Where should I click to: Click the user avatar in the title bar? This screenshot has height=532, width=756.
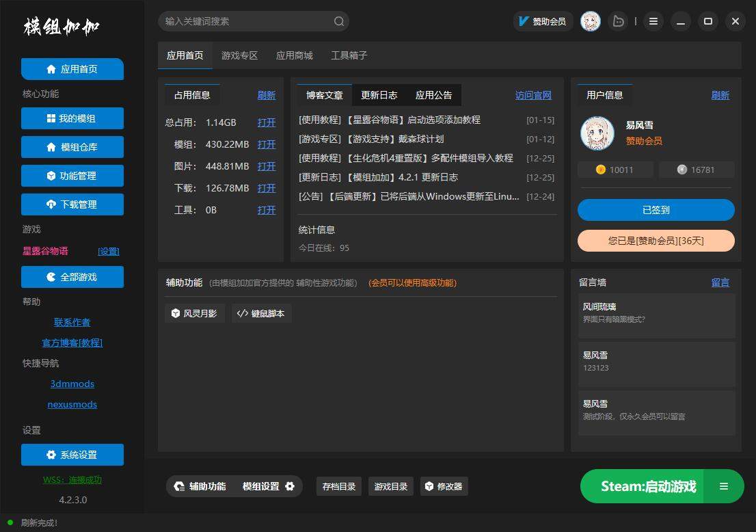click(x=590, y=21)
